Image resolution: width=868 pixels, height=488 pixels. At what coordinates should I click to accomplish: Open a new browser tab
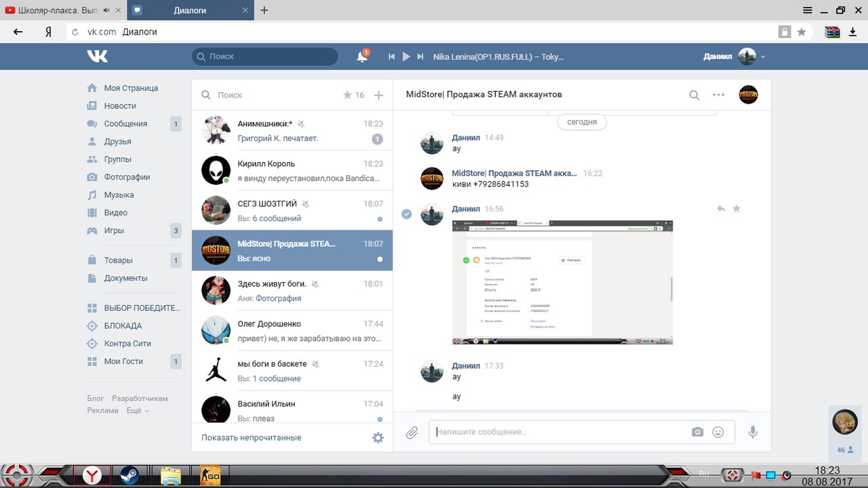264,10
